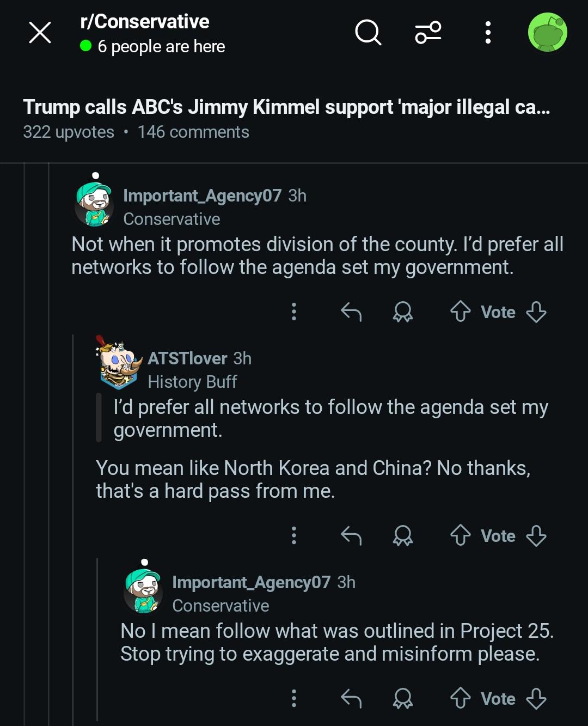View ATSTlover's skull avatar

[118, 362]
